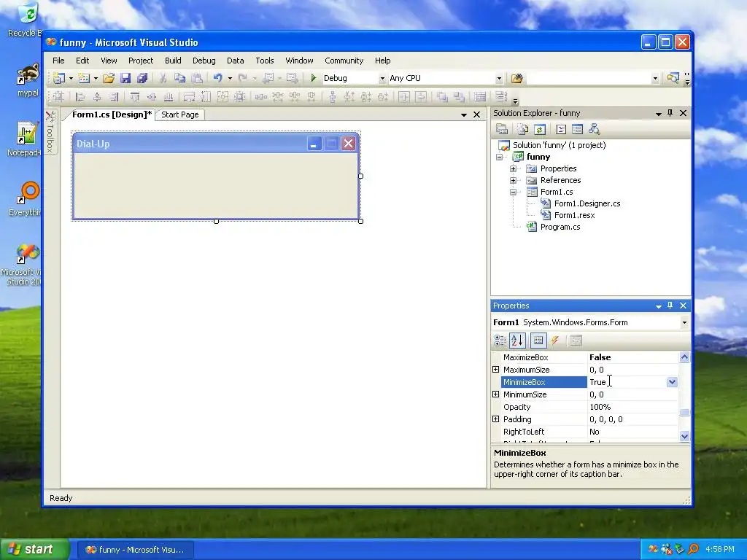The image size is (747, 560).
Task: Click the Properties list button in Properties panel
Action: [x=538, y=341]
